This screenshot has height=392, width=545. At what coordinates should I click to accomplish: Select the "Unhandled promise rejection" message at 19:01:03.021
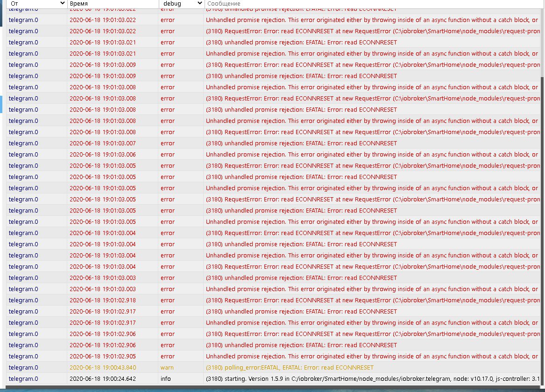[372, 54]
